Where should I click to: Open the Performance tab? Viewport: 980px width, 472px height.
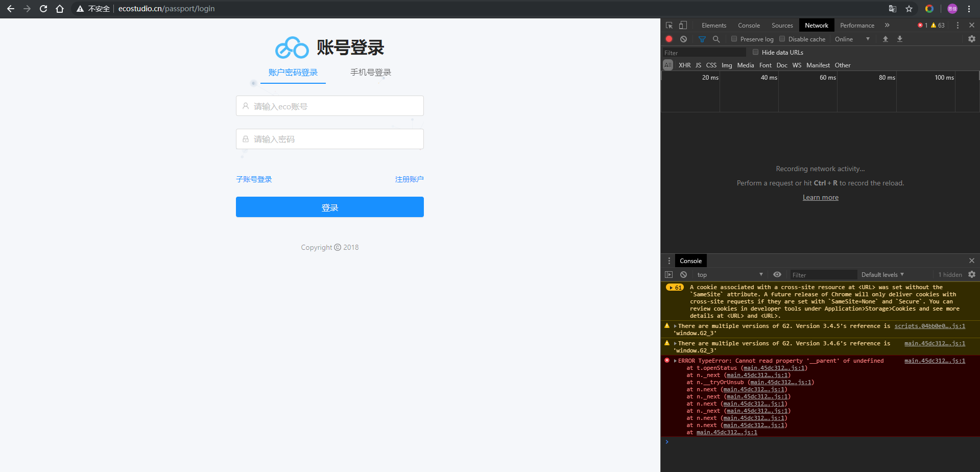[x=857, y=25]
